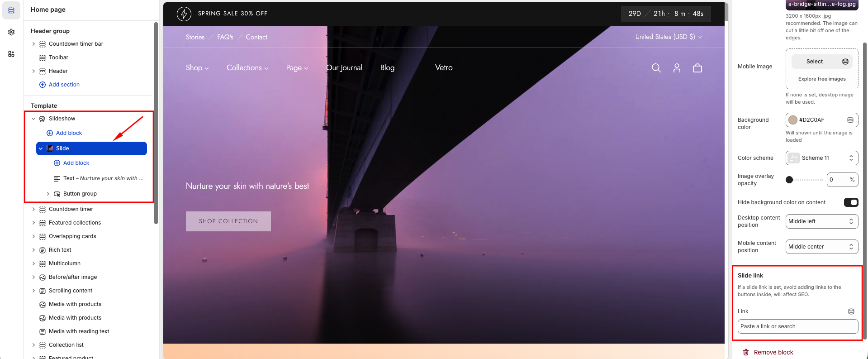Screen dimensions: 868x359
Task: Open the Color scheme dropdown showing Scheme 11
Action: [x=821, y=158]
